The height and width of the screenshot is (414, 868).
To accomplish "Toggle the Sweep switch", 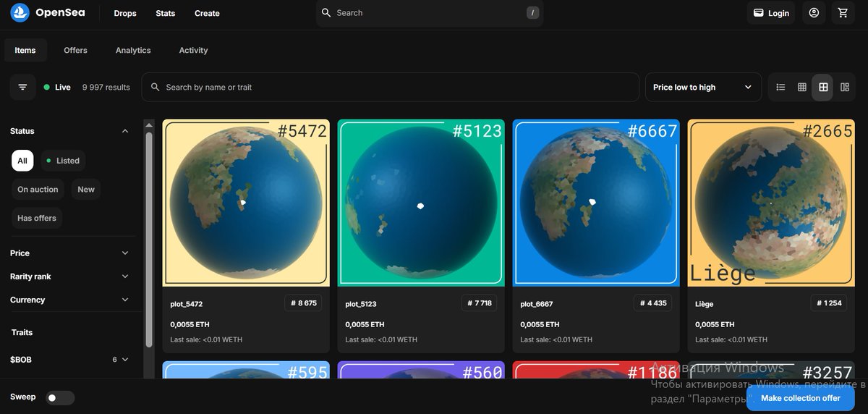I will [60, 397].
